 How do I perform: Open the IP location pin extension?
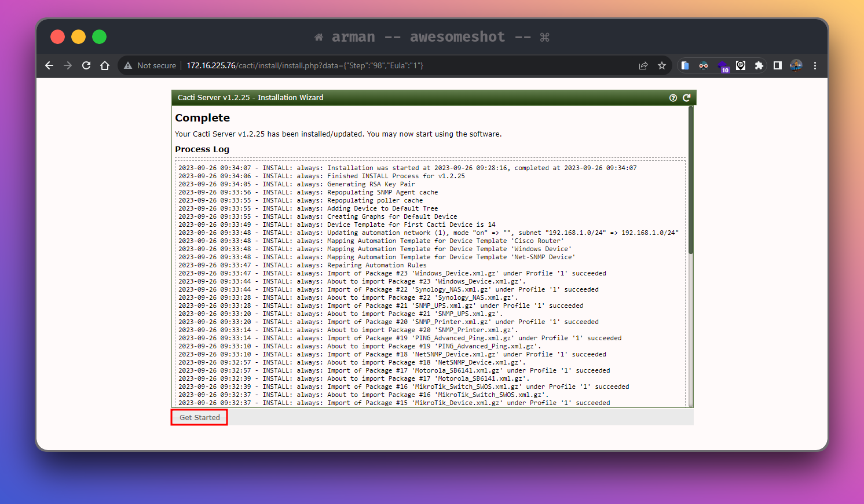tap(741, 65)
